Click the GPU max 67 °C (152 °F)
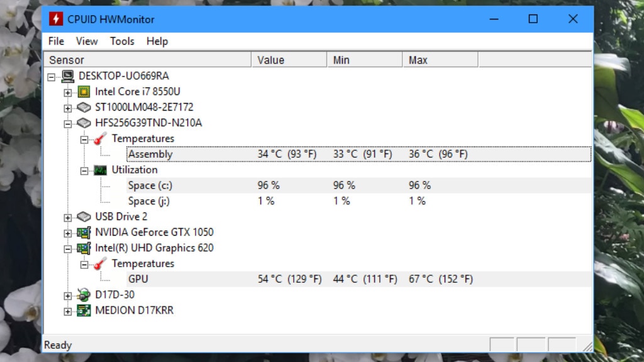This screenshot has height=362, width=644. 441,279
